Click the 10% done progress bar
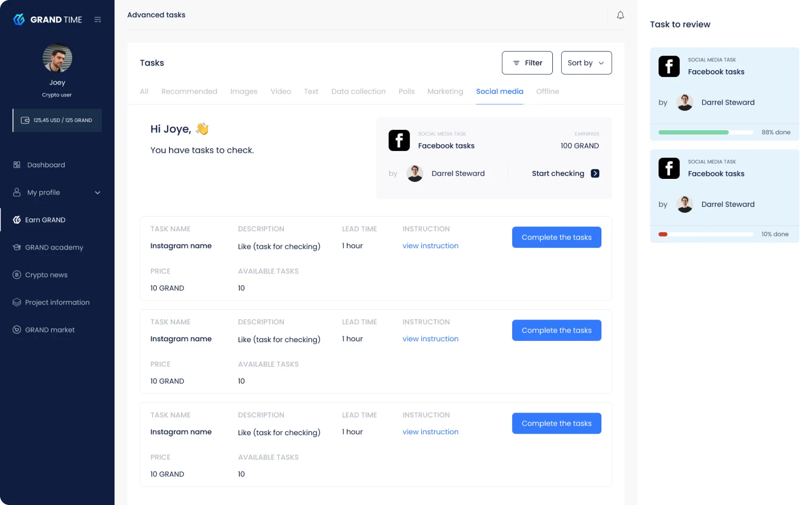 pyautogui.click(x=705, y=235)
